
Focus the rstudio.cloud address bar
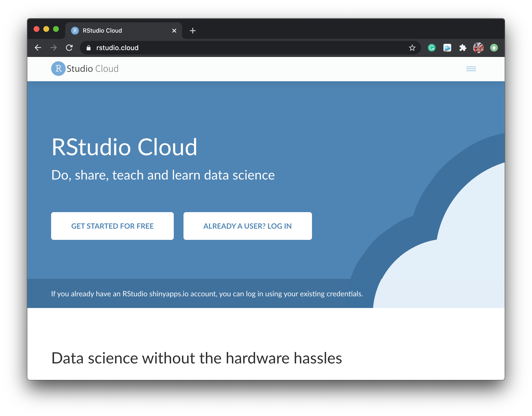coord(244,48)
